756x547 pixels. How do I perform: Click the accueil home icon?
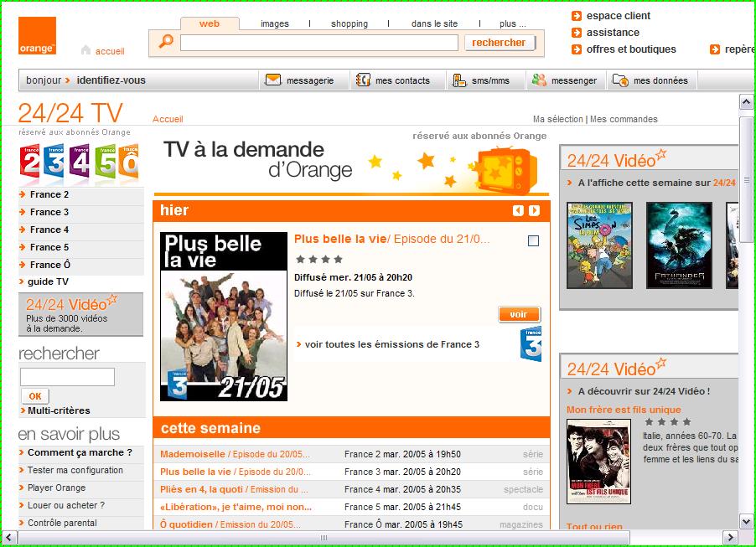(x=85, y=49)
